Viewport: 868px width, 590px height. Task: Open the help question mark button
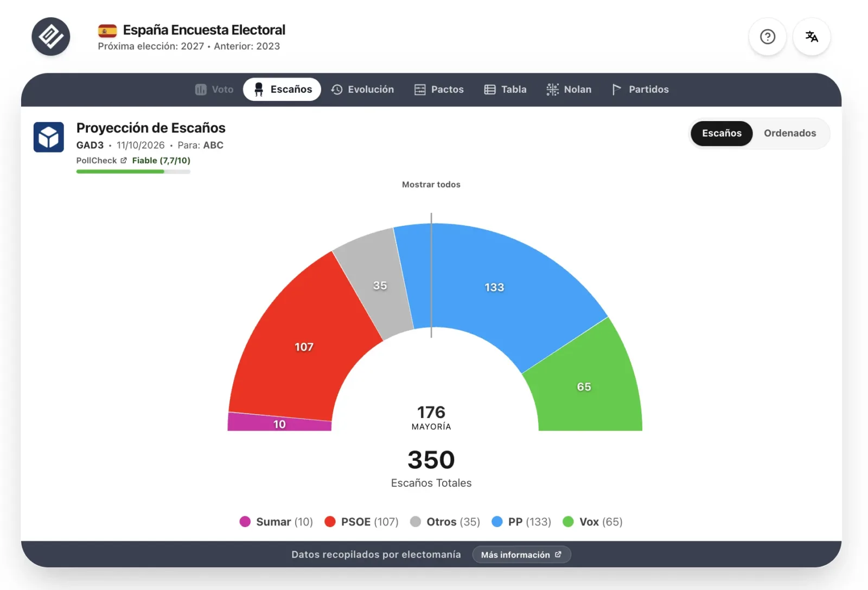(x=767, y=37)
